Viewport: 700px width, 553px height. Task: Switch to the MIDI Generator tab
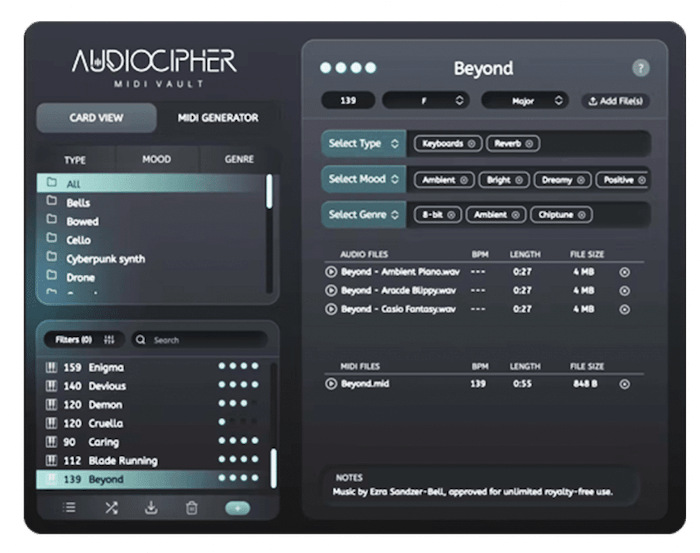point(218,118)
